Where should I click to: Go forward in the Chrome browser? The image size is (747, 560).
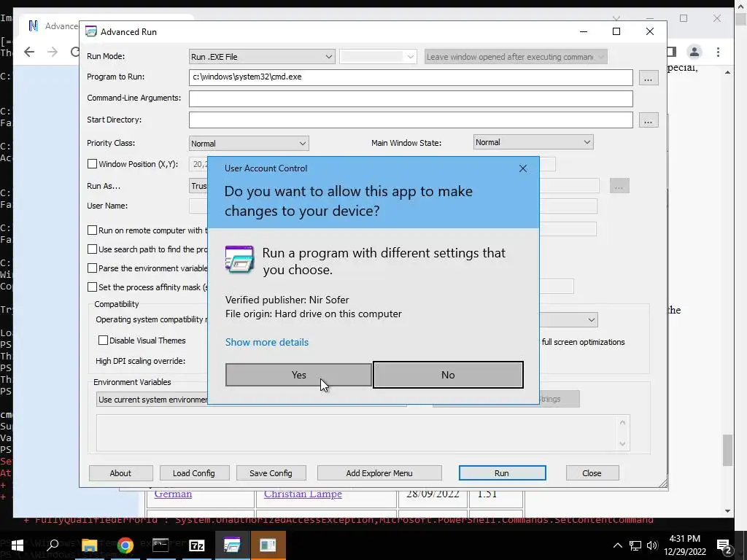[x=53, y=52]
